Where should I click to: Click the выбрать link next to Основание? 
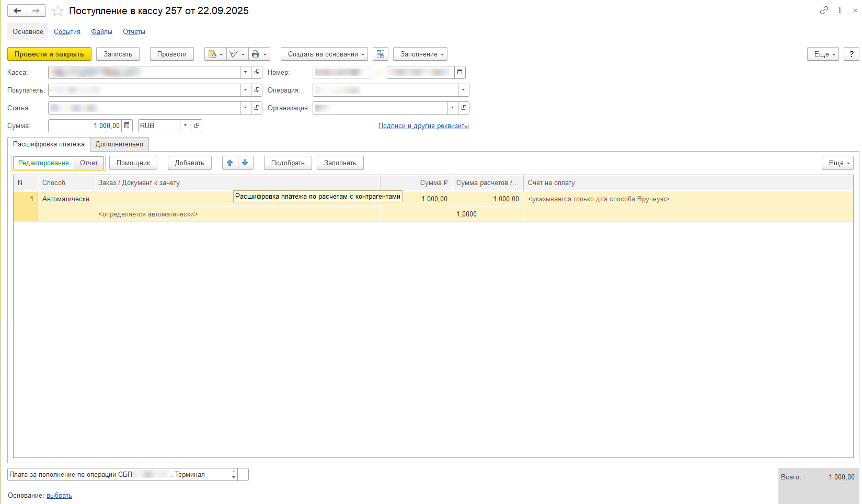tap(59, 496)
